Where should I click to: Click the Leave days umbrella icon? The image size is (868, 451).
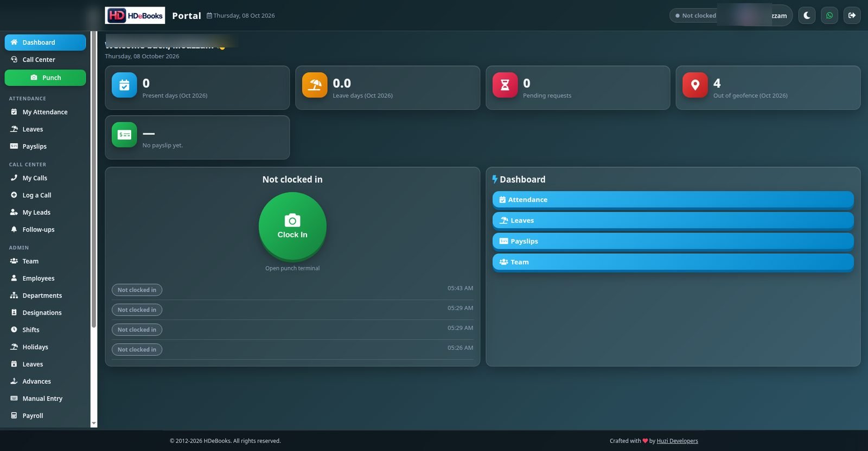click(315, 85)
